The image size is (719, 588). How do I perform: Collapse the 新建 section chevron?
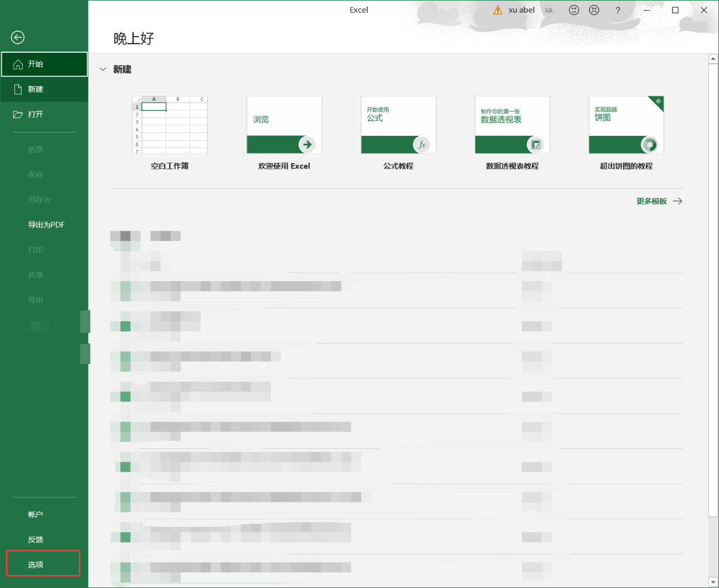coord(102,70)
